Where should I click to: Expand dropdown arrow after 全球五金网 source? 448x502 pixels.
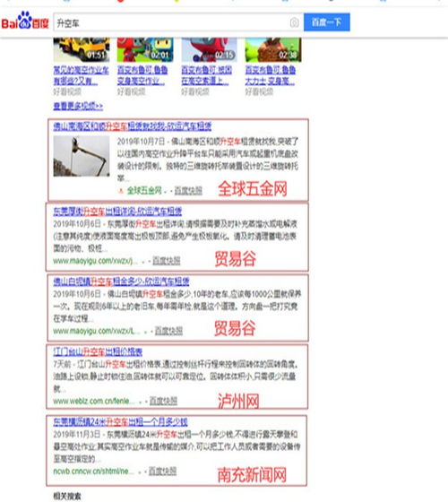click(166, 192)
